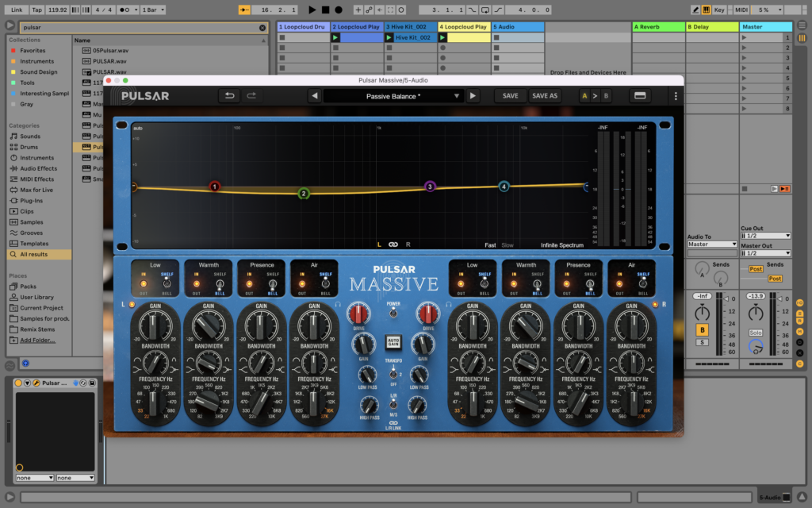Screen dimensions: 812x508
Task: Select Drums category in browser
Action: point(29,147)
